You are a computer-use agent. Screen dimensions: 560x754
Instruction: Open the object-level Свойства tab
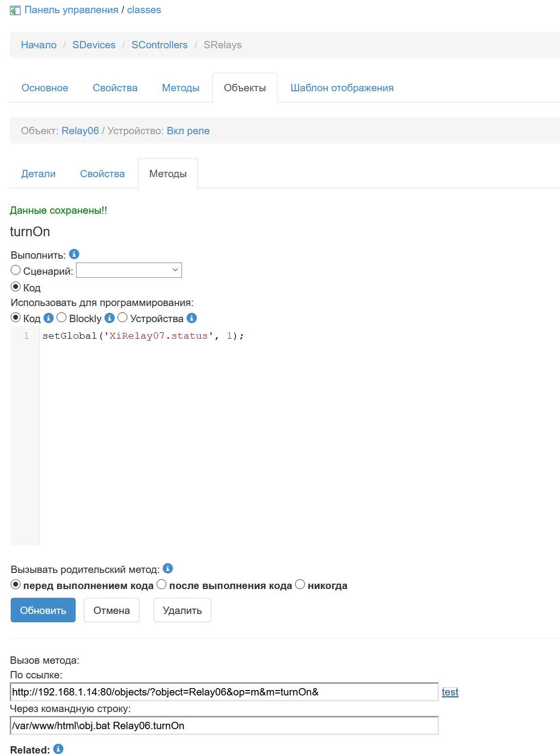[102, 174]
